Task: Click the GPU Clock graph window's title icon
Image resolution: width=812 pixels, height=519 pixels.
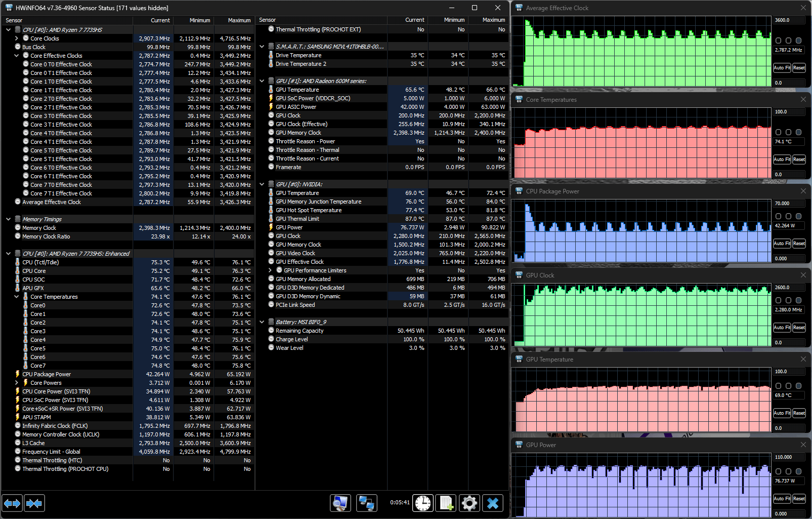Action: tap(519, 275)
